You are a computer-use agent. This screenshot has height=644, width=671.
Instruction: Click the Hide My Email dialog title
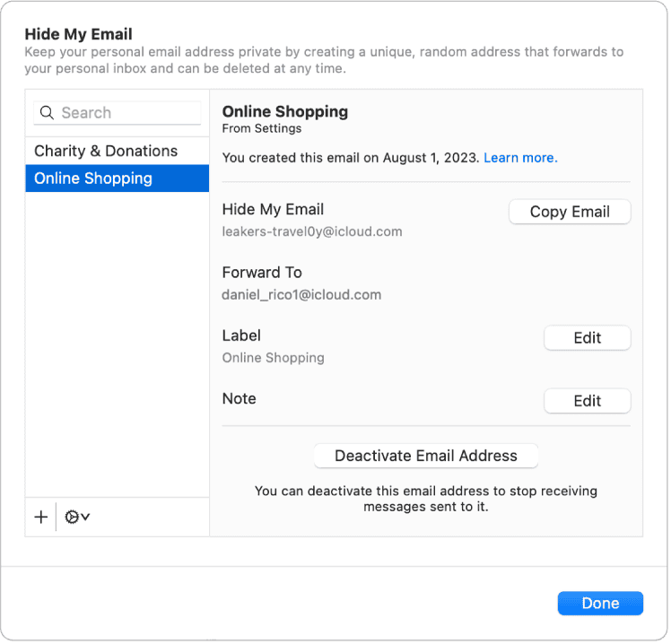tap(78, 34)
